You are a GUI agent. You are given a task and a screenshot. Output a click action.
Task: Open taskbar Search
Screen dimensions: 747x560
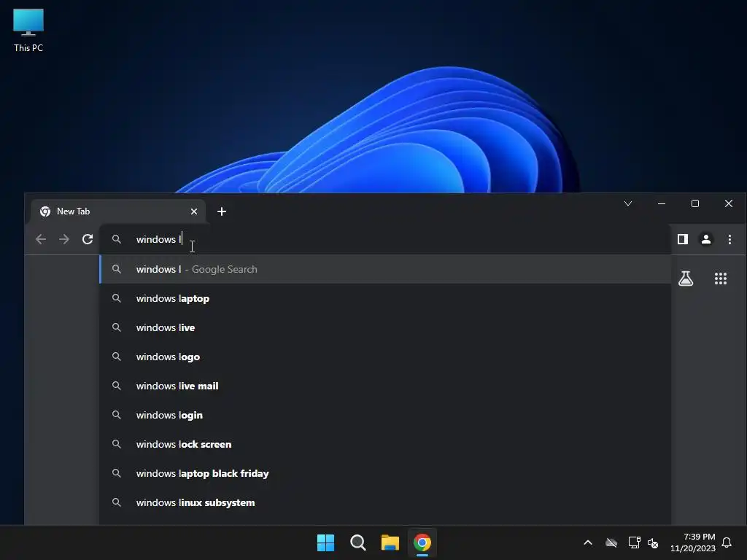[x=357, y=542]
